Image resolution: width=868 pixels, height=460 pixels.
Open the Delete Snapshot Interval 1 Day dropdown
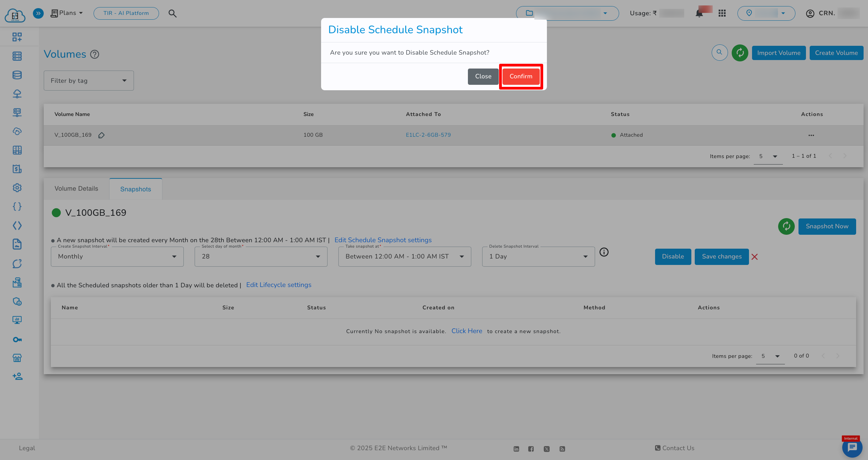pos(538,256)
